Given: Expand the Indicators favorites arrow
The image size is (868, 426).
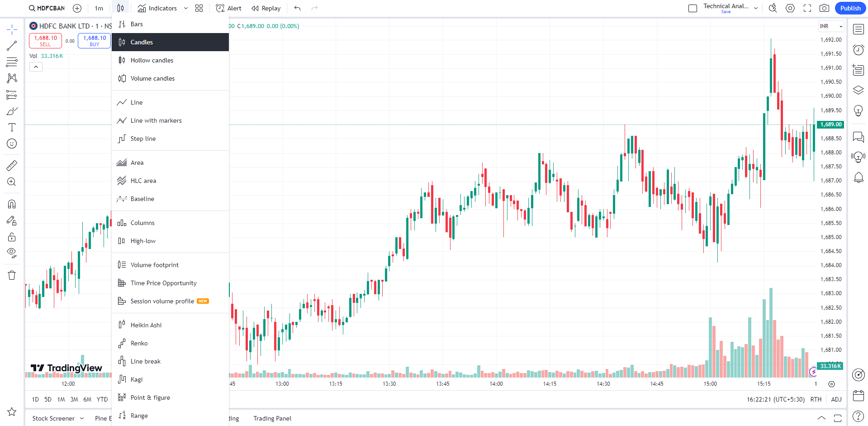Looking at the screenshot, I should 186,8.
